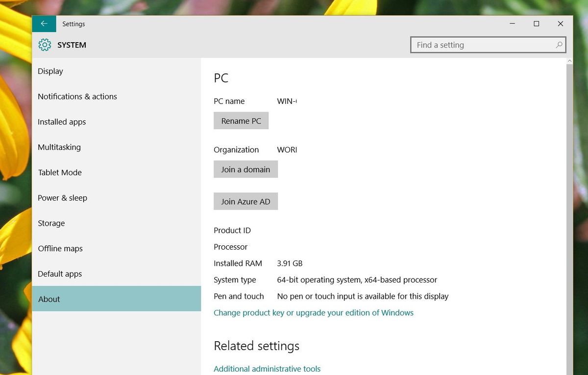Image resolution: width=588 pixels, height=375 pixels.
Task: Click the Pen and touch label
Action: tap(239, 296)
